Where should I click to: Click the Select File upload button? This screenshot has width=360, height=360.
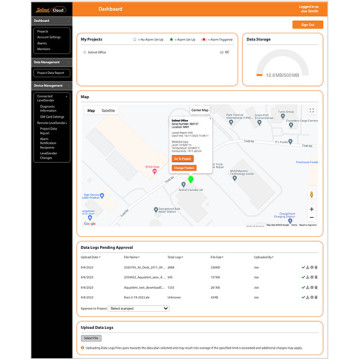tap(91, 338)
